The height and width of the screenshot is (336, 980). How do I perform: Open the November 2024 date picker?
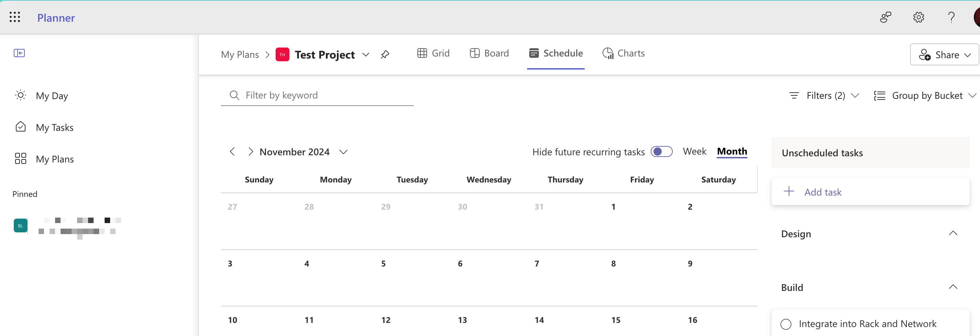343,152
